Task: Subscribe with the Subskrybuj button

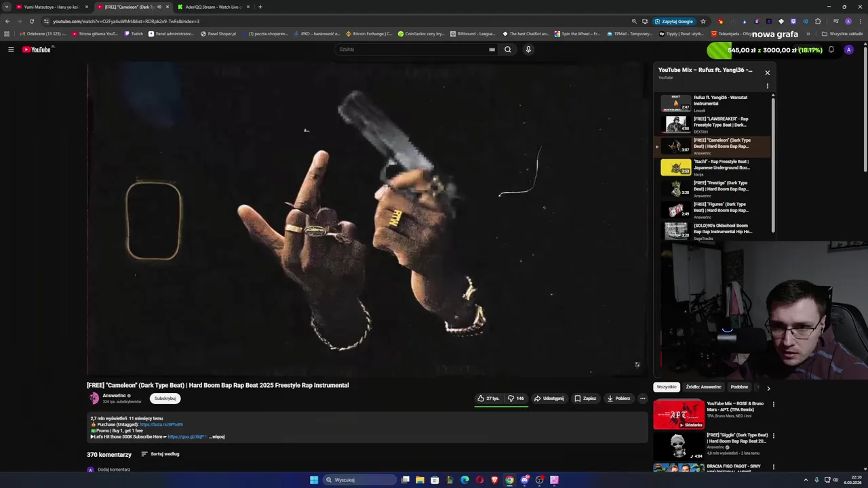Action: coord(165,399)
